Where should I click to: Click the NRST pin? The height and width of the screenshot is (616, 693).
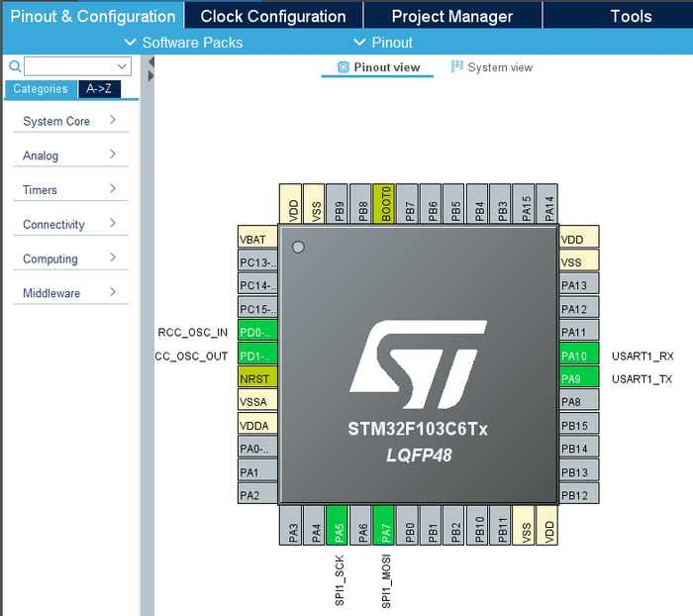pos(257,379)
